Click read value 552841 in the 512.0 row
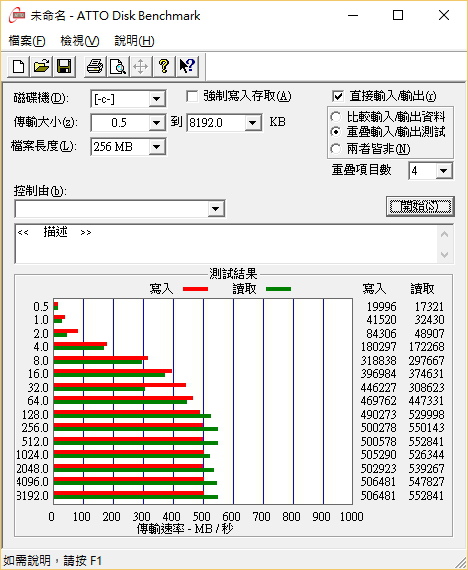Screen dimensions: 468x570 tap(426, 442)
